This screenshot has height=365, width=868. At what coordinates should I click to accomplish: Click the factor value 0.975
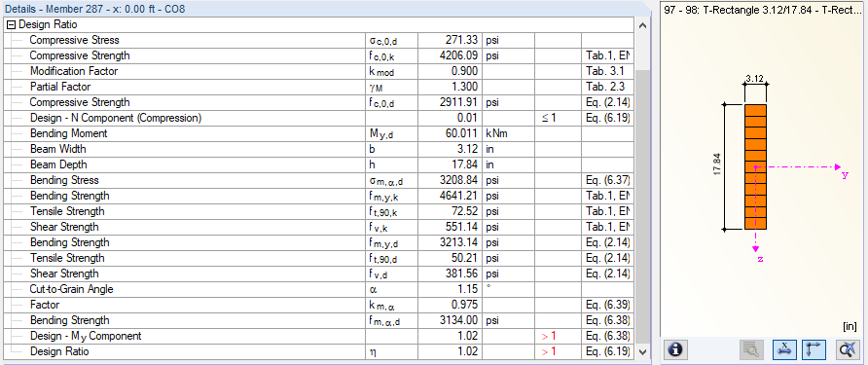pos(451,305)
